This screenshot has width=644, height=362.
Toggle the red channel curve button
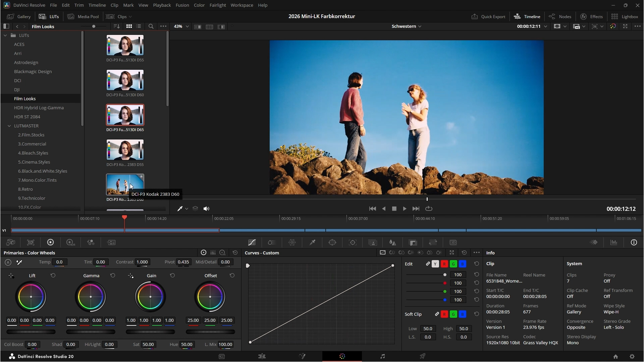point(444,264)
